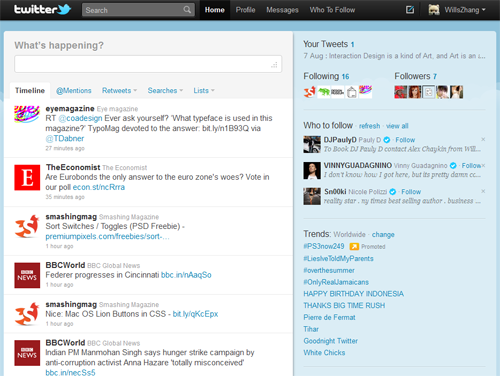Expand Retweets dropdown tab
Viewport: 500px width, 376px height.
(119, 91)
